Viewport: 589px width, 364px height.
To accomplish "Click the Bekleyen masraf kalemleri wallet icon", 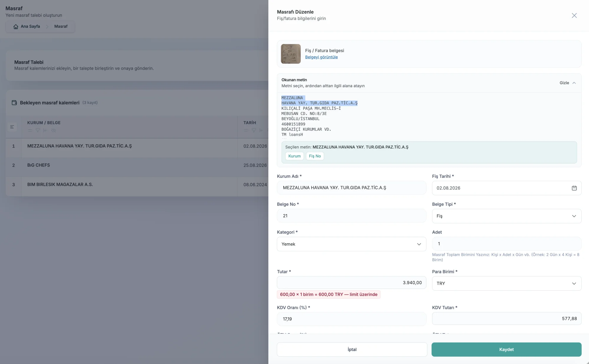I will click(x=14, y=103).
